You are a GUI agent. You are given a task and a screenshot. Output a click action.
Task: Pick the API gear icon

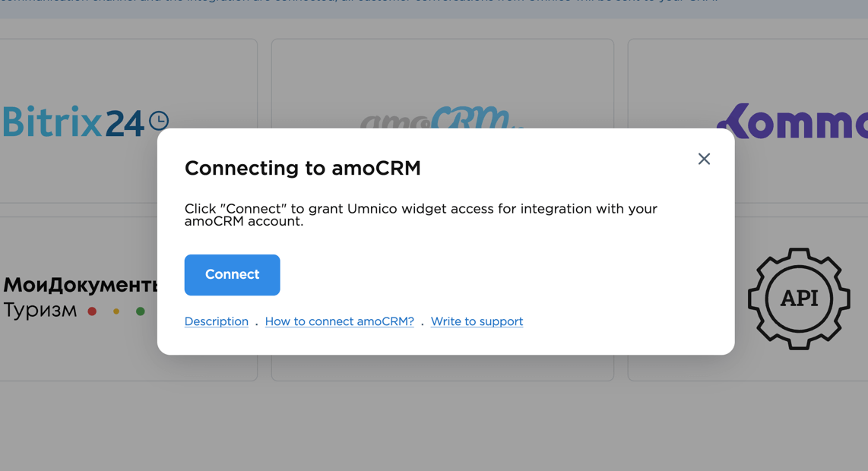pos(799,299)
